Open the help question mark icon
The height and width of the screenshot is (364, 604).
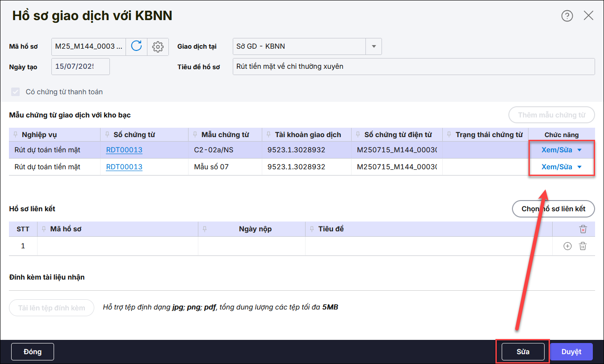(x=567, y=16)
